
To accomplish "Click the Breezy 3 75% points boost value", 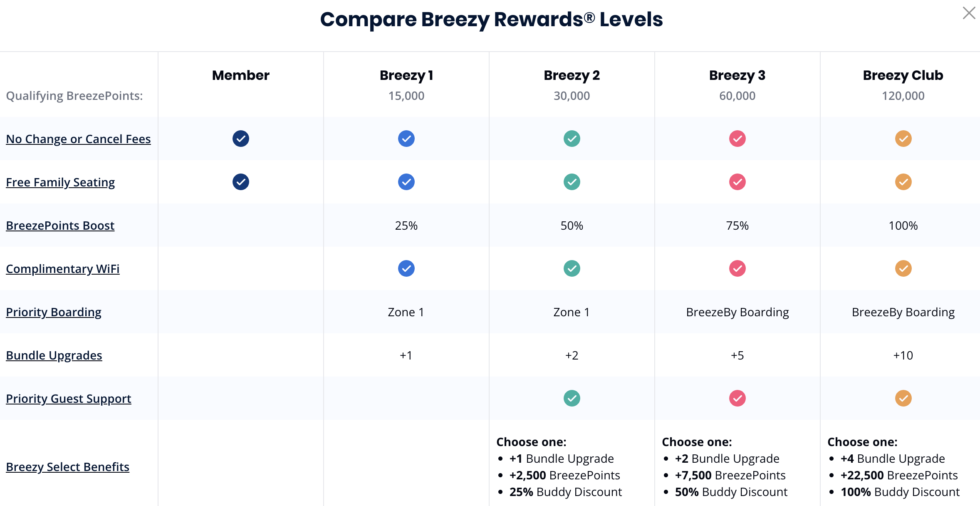I will (737, 226).
